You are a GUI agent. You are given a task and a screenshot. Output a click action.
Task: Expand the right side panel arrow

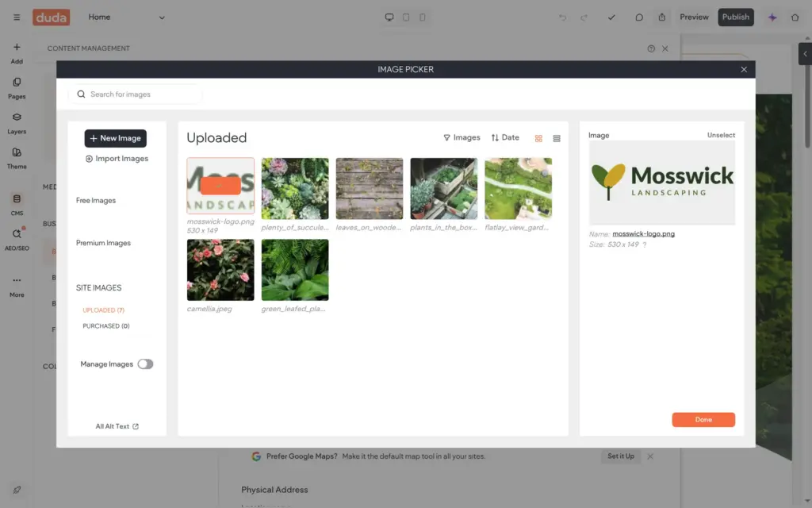point(805,54)
